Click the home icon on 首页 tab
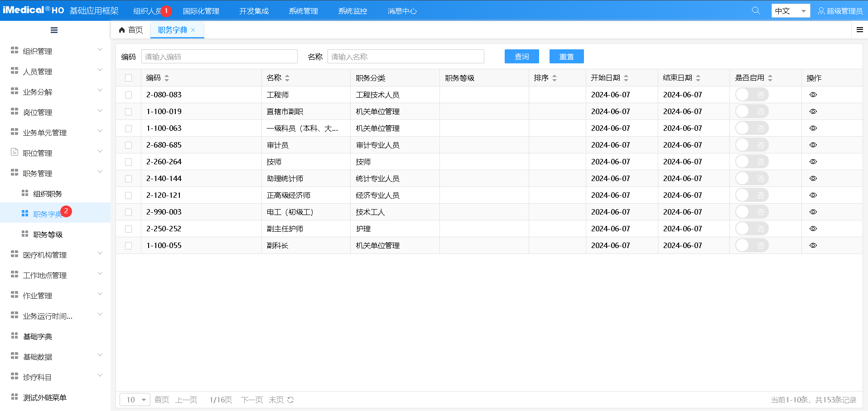This screenshot has width=868, height=411. click(x=122, y=30)
